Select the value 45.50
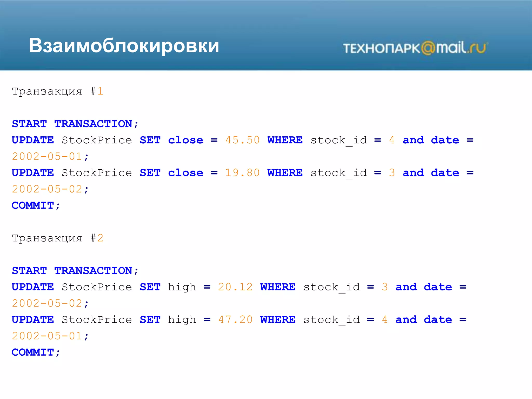 coord(242,140)
